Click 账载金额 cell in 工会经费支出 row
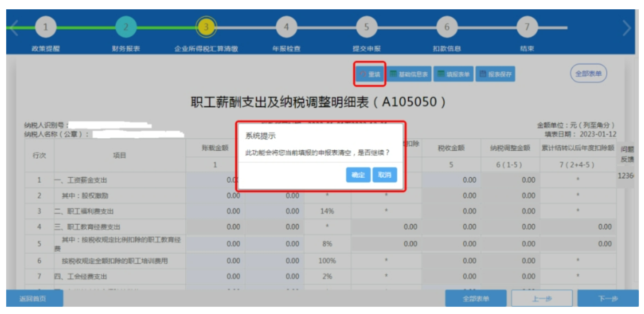The width and height of the screenshot is (644, 314). (x=215, y=276)
